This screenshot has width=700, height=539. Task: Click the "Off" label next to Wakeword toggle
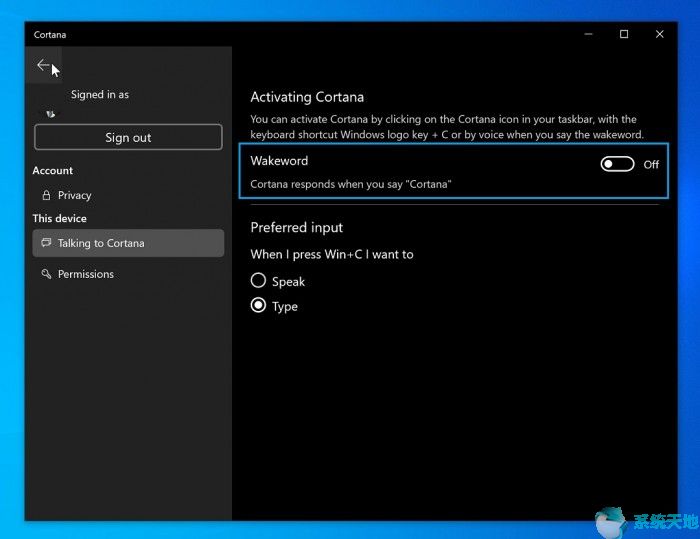651,165
